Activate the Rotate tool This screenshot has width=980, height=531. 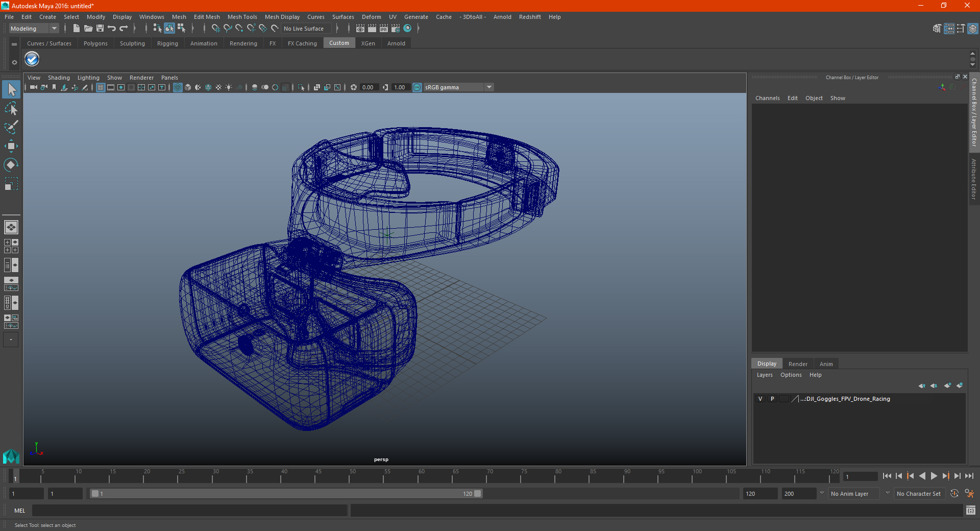(x=11, y=164)
